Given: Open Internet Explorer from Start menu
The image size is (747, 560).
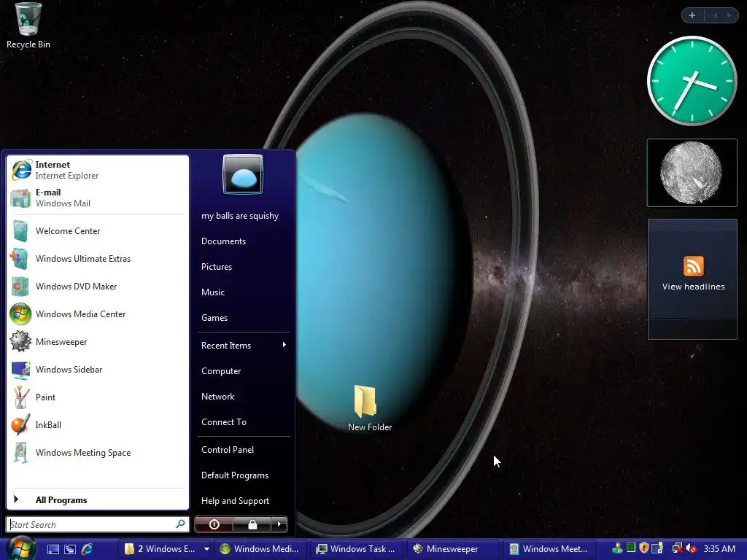Looking at the screenshot, I should tap(98, 170).
